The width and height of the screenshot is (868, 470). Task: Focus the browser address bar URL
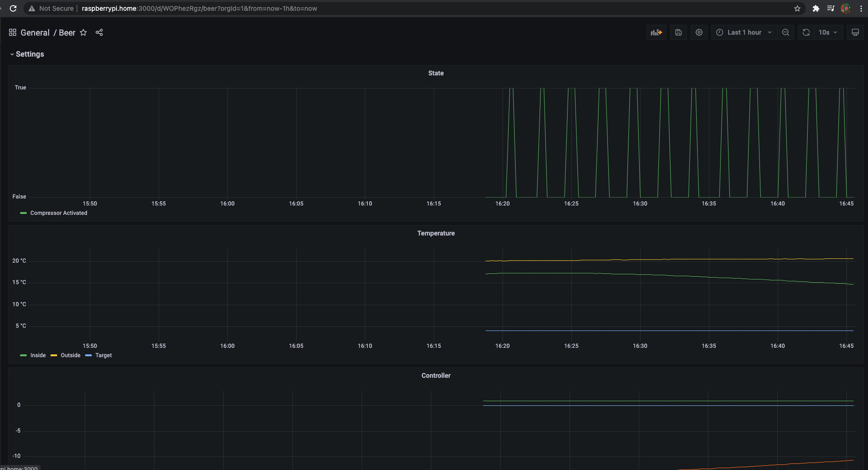[199, 8]
